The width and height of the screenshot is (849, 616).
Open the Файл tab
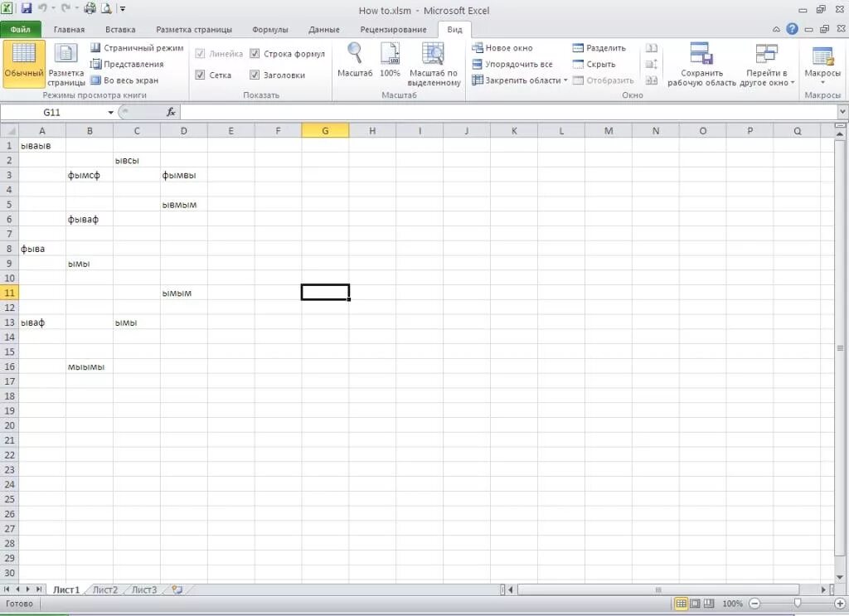coord(21,29)
